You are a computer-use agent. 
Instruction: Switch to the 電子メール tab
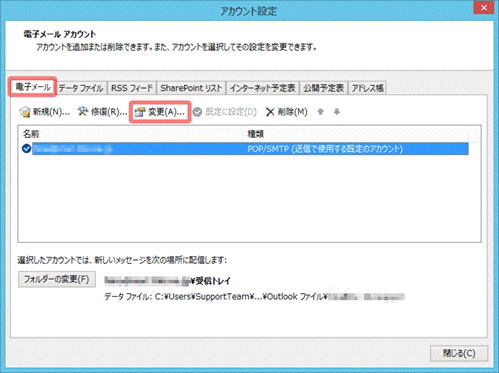33,87
